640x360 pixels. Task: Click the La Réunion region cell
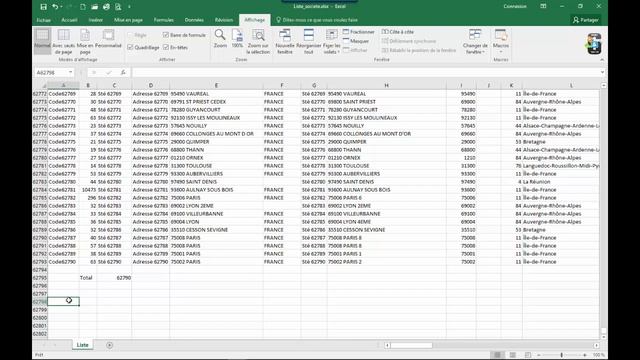click(x=561, y=182)
